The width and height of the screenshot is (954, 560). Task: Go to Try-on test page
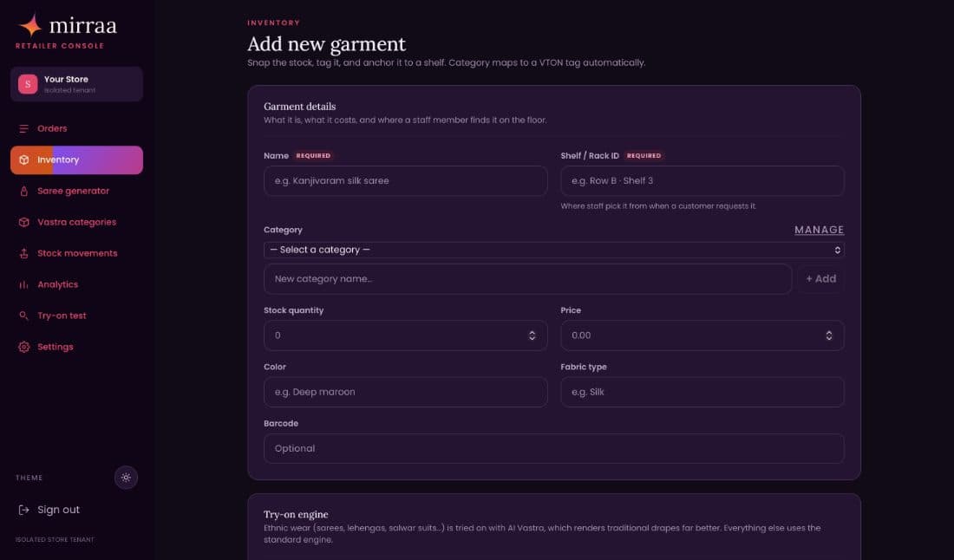point(76,316)
